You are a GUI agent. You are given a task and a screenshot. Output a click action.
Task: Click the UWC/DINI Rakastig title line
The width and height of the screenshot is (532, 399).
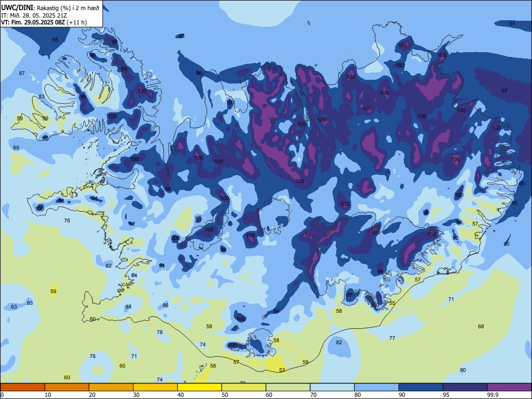point(50,8)
